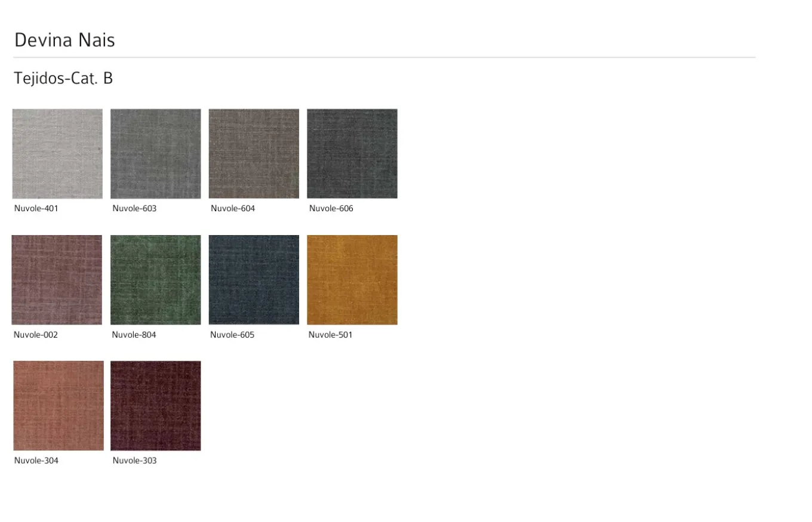Image resolution: width=812 pixels, height=522 pixels.
Task: Pick the mustard yellow Nuvole-501 swatch
Action: (x=352, y=280)
